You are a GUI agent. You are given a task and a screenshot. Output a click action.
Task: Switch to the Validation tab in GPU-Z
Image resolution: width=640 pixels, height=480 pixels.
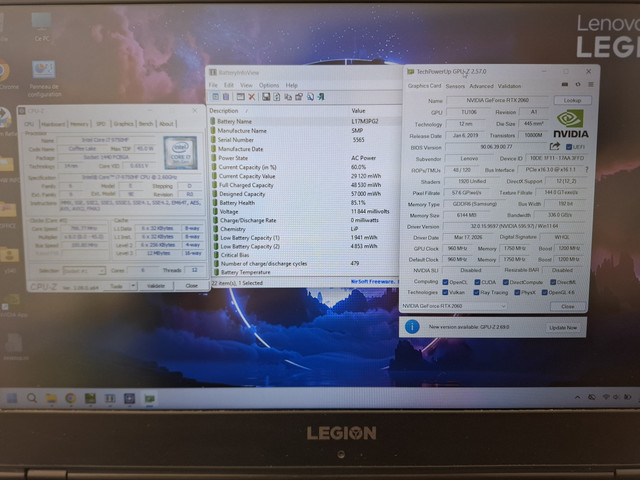point(509,86)
